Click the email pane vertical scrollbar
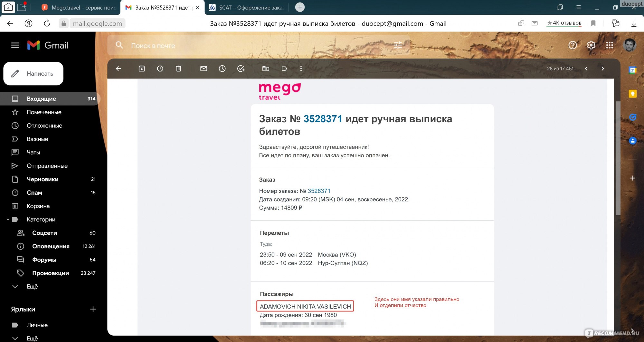Viewport: 644px width, 342px height. click(618, 158)
